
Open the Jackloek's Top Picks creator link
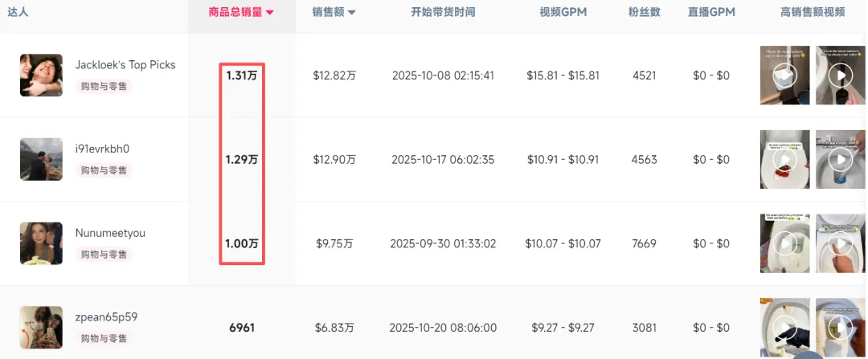coord(125,65)
